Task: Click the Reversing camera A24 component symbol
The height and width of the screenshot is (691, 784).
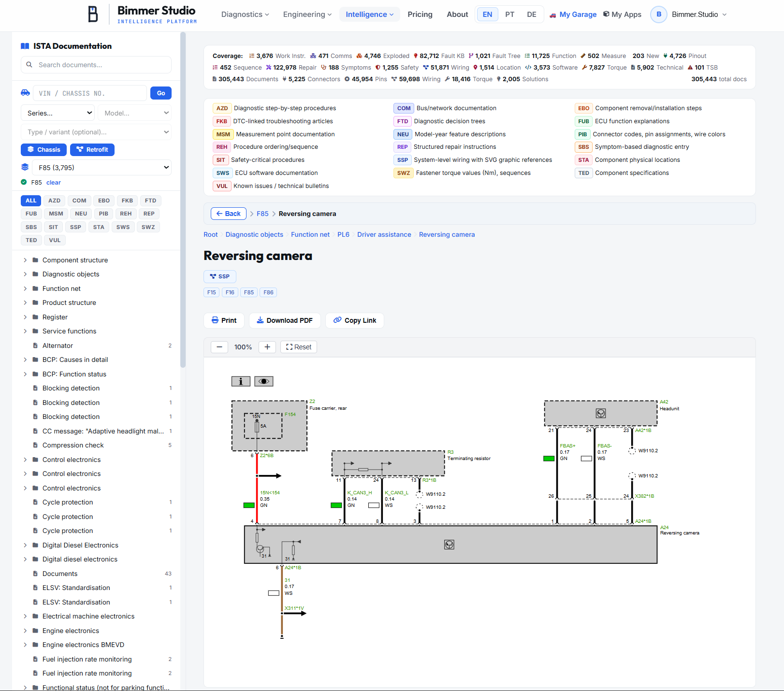Action: 449,545
